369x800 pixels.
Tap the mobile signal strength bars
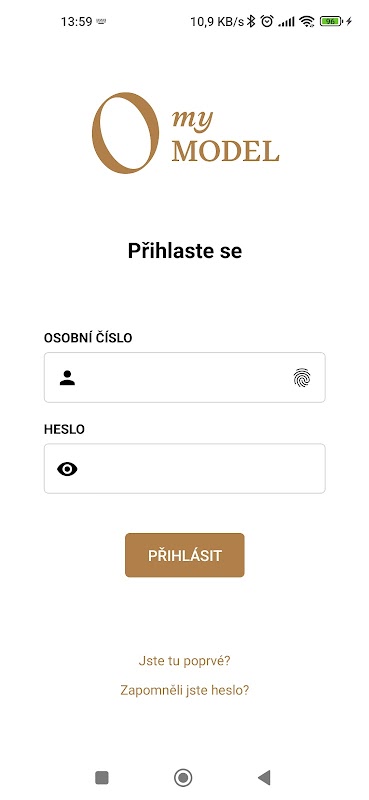coord(286,22)
